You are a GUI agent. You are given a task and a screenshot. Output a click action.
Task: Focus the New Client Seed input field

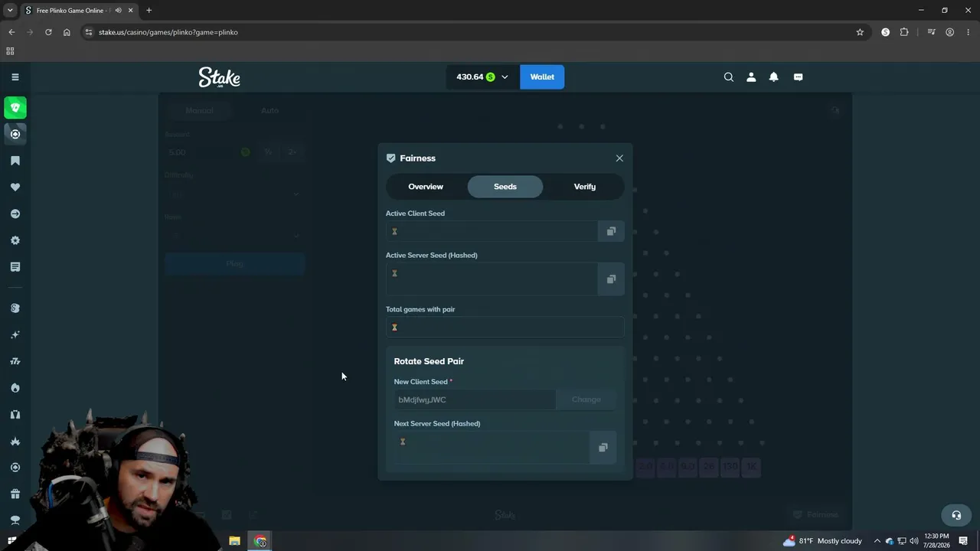475,399
